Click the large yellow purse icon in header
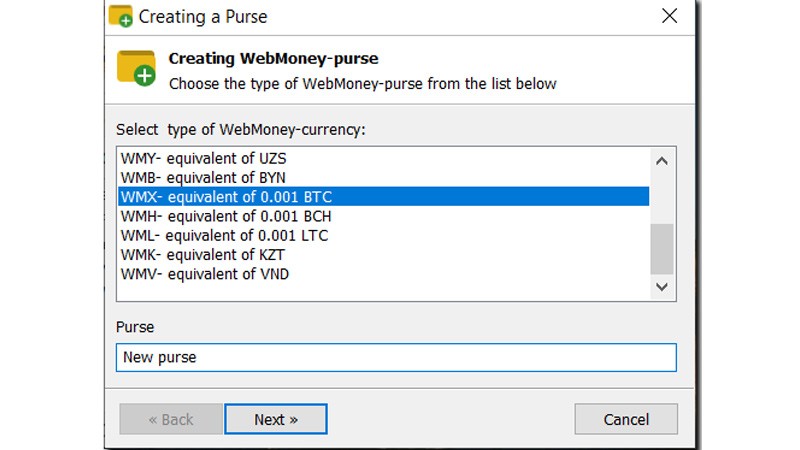The image size is (800, 450). [136, 67]
